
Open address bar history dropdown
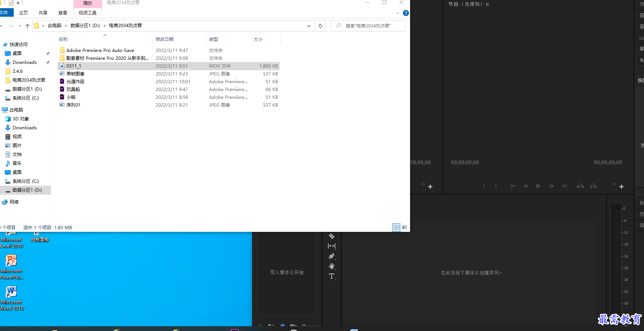309,26
